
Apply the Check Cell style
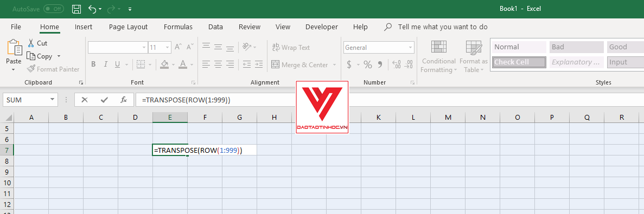(x=519, y=62)
